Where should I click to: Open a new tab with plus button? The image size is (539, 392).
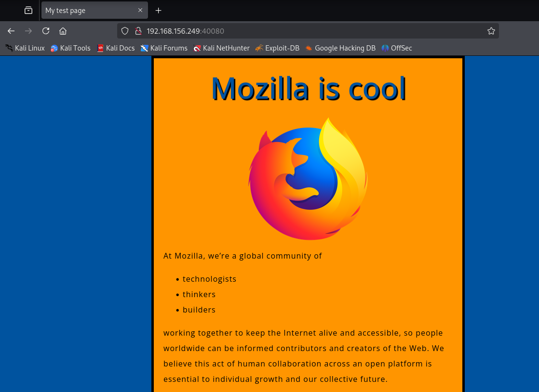click(158, 11)
